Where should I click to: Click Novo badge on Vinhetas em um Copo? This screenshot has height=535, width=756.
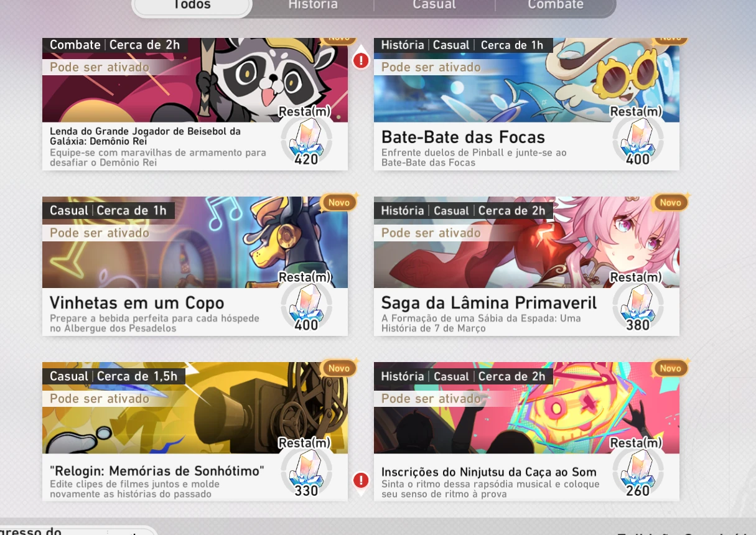(x=339, y=202)
